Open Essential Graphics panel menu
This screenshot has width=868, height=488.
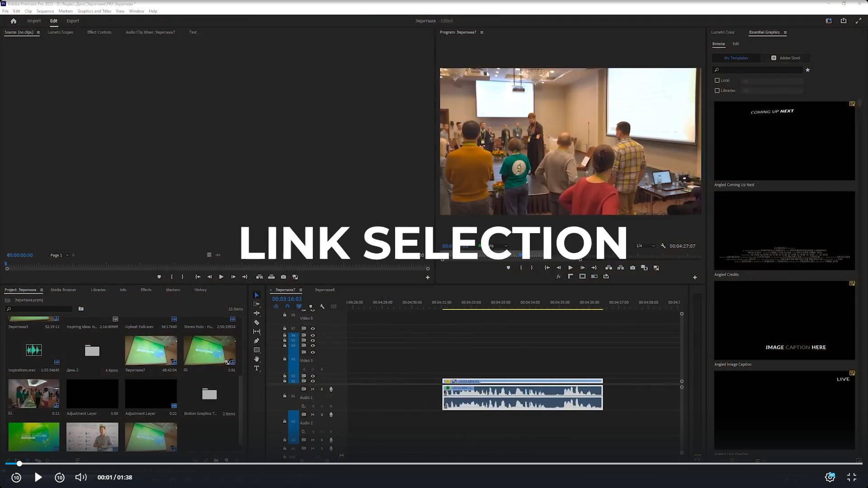click(785, 33)
